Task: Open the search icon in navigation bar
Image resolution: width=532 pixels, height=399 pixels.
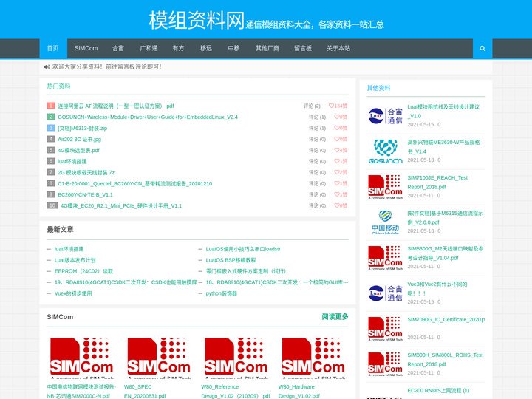Action: point(482,49)
